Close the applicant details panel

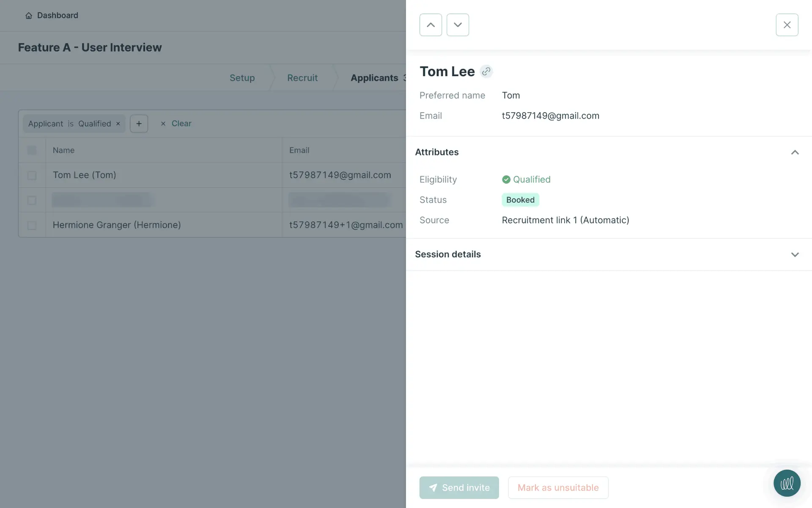[787, 25]
